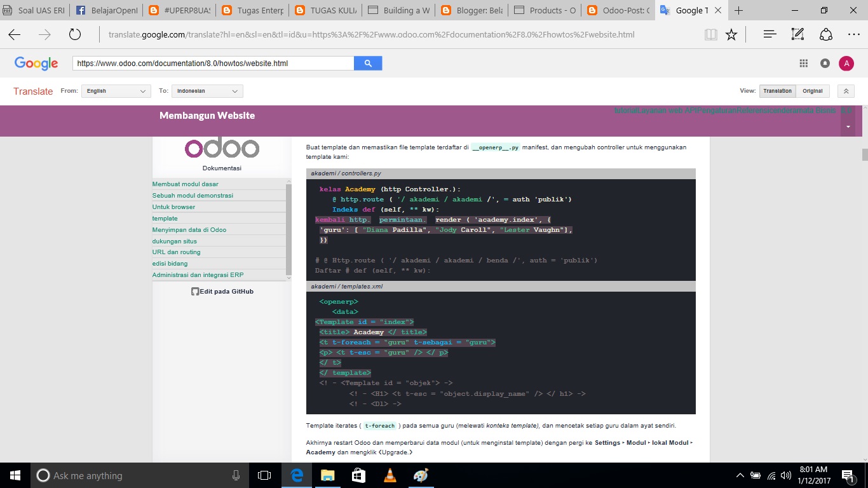
Task: Click the translate URL input field
Action: (x=213, y=63)
